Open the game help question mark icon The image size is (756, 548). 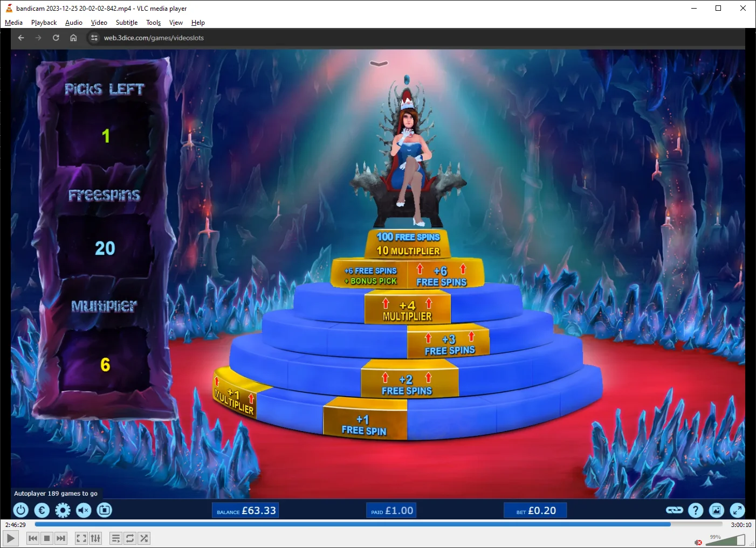click(x=696, y=510)
